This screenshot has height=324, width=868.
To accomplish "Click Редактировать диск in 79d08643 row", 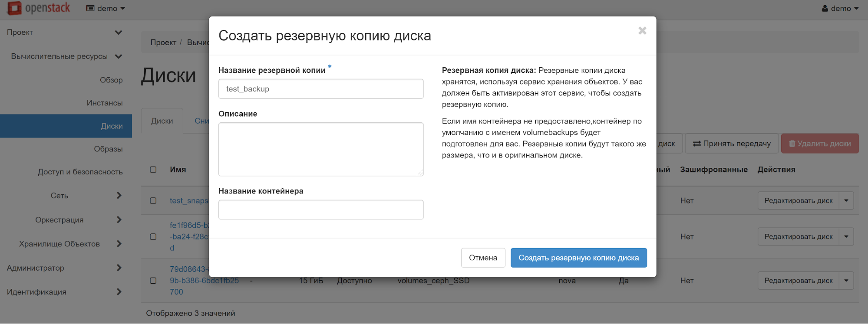I will [x=799, y=281].
